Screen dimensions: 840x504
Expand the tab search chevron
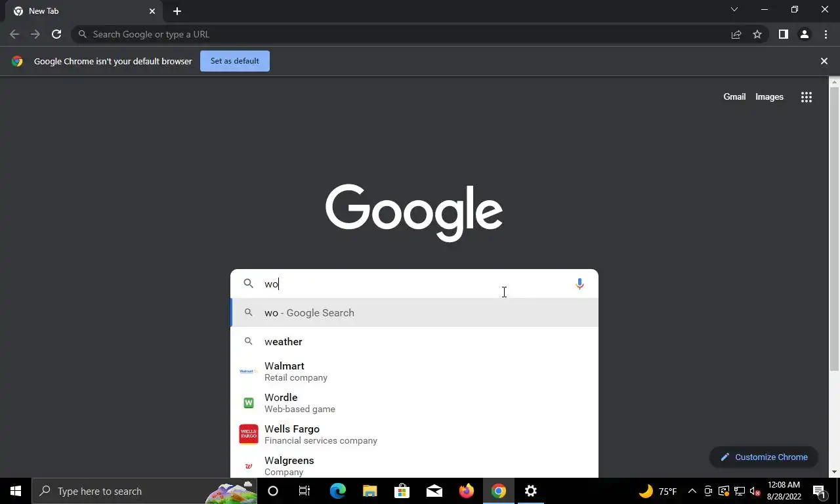pos(734,9)
